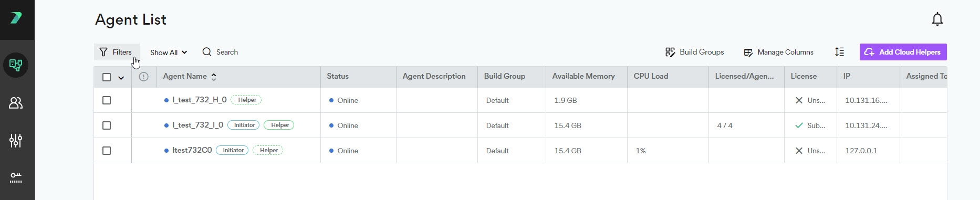The width and height of the screenshot is (980, 200).
Task: Click the row density icon
Action: pos(839,52)
